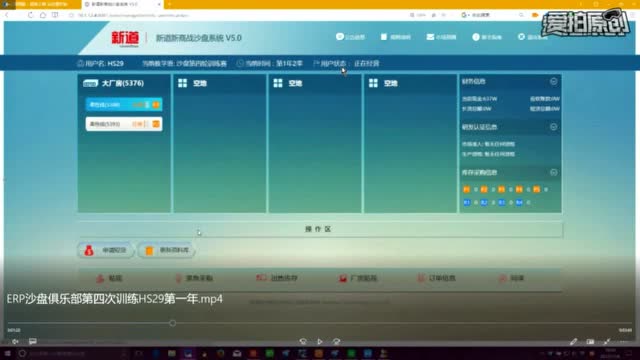This screenshot has width=640, height=360.
Task: Skip backward in the video
Action: [x=303, y=341]
